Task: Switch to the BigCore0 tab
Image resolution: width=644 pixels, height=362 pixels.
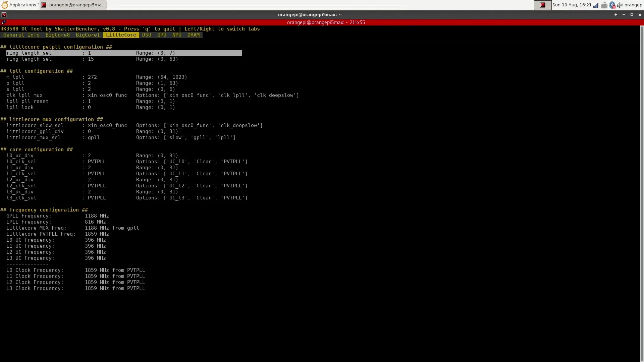Action: [x=57, y=35]
